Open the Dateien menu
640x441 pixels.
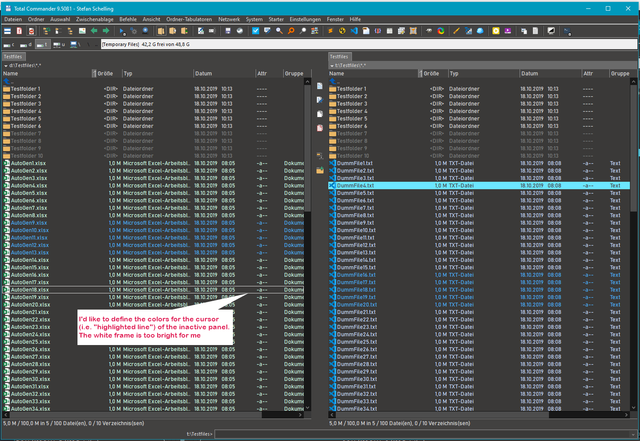13,19
